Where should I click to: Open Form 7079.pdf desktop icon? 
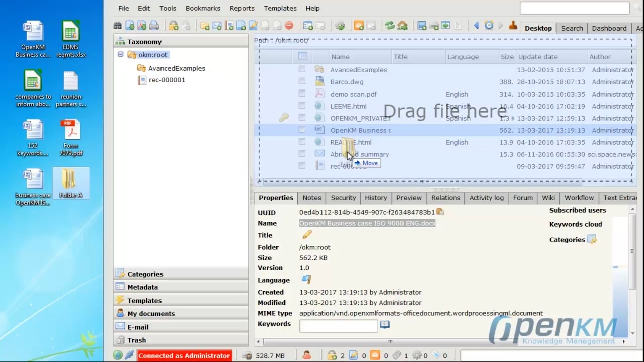[x=71, y=138]
